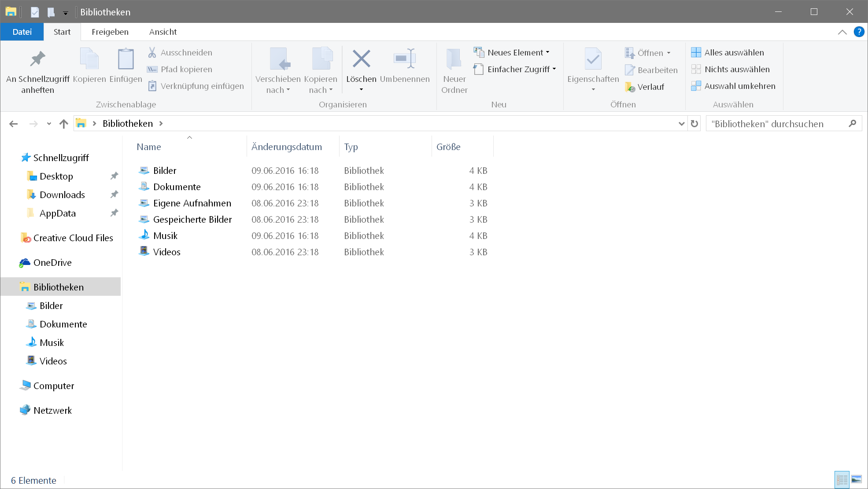Expand the Einfacher Zugriff dropdown
The height and width of the screenshot is (489, 868).
(517, 69)
